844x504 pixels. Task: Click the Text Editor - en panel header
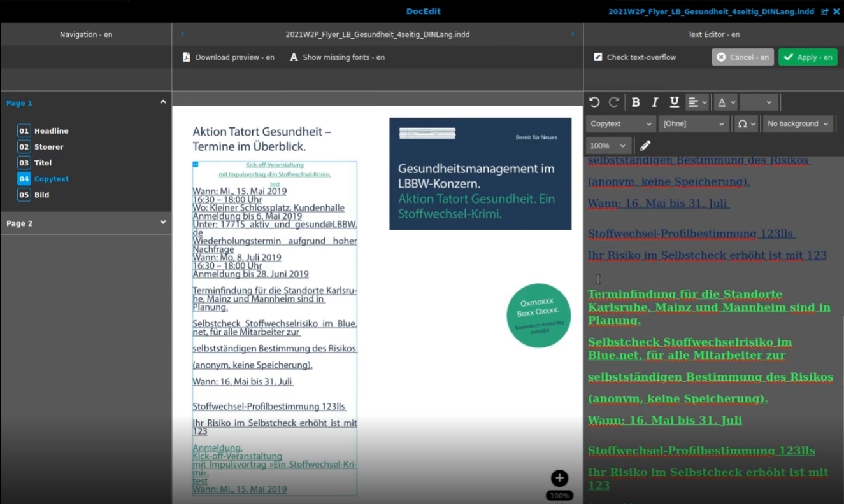click(x=713, y=34)
